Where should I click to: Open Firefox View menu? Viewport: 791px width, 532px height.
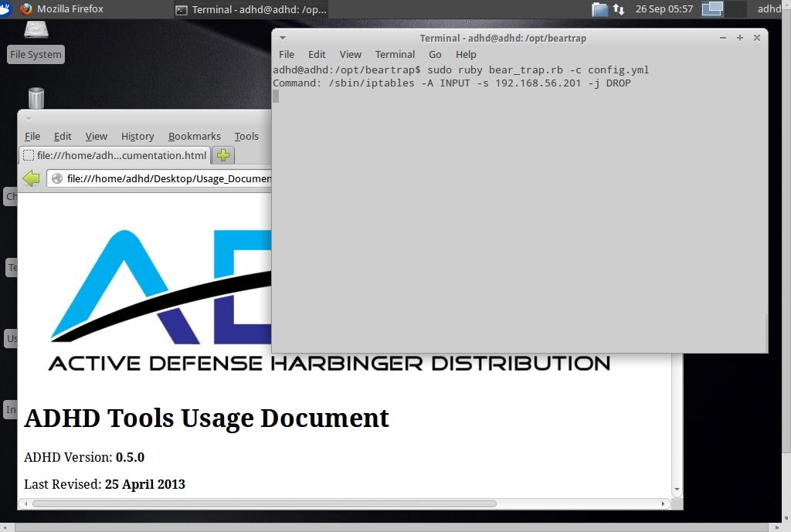(96, 136)
